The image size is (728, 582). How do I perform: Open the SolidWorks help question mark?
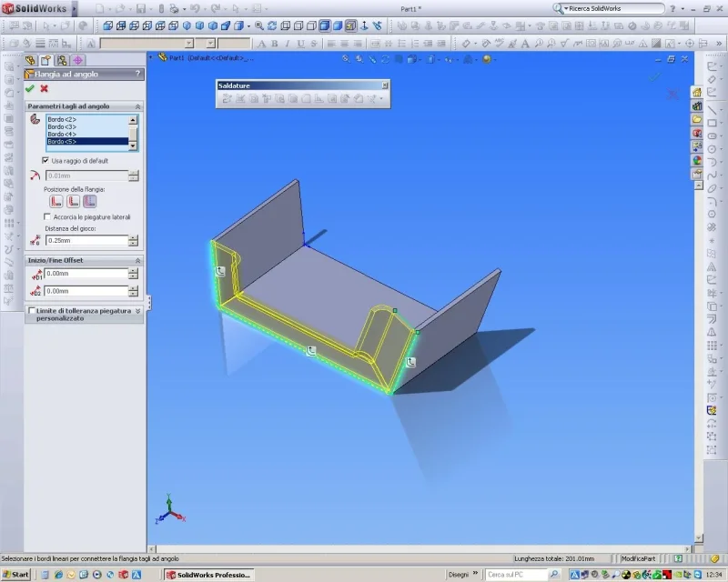pos(672,8)
